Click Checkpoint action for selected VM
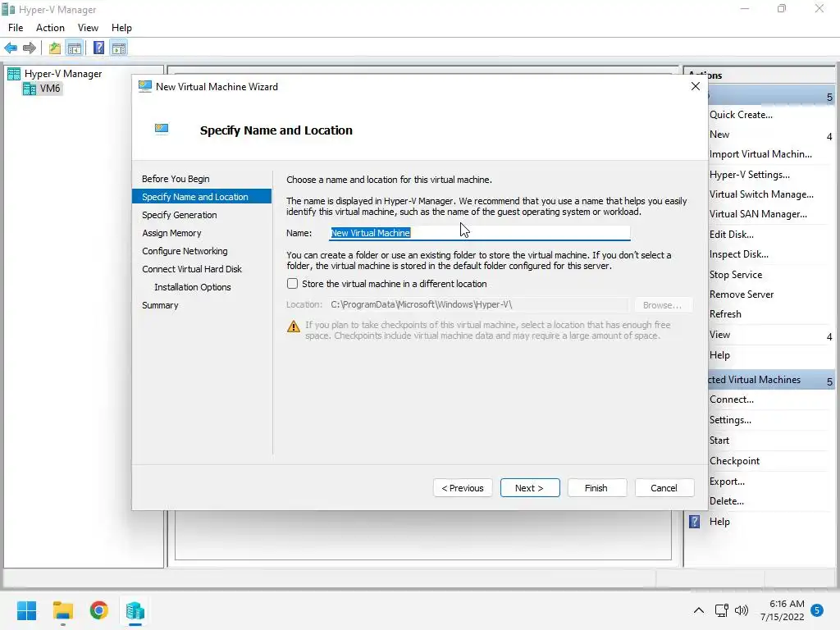 click(x=734, y=461)
